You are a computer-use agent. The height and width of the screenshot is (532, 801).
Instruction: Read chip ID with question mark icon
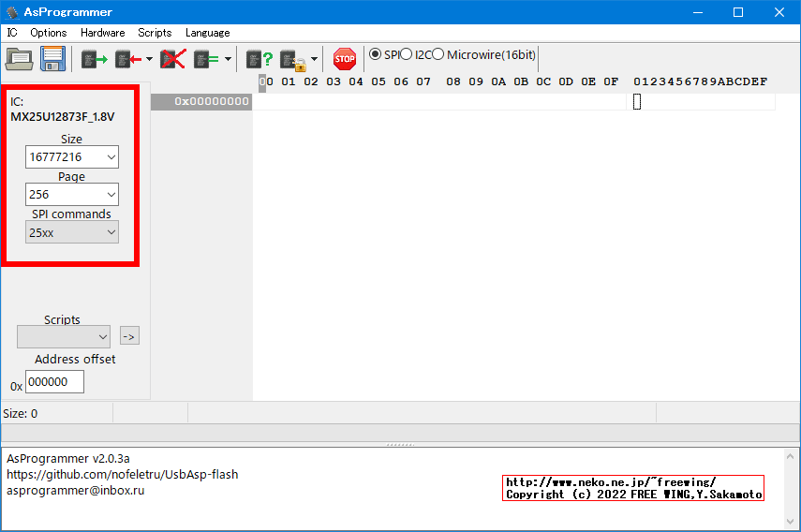pos(260,59)
